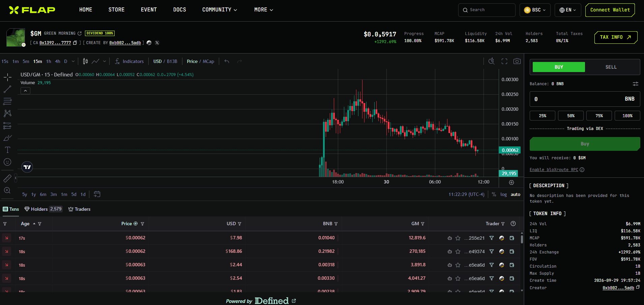Go to the STORE page
The width and height of the screenshot is (644, 305).
[116, 10]
